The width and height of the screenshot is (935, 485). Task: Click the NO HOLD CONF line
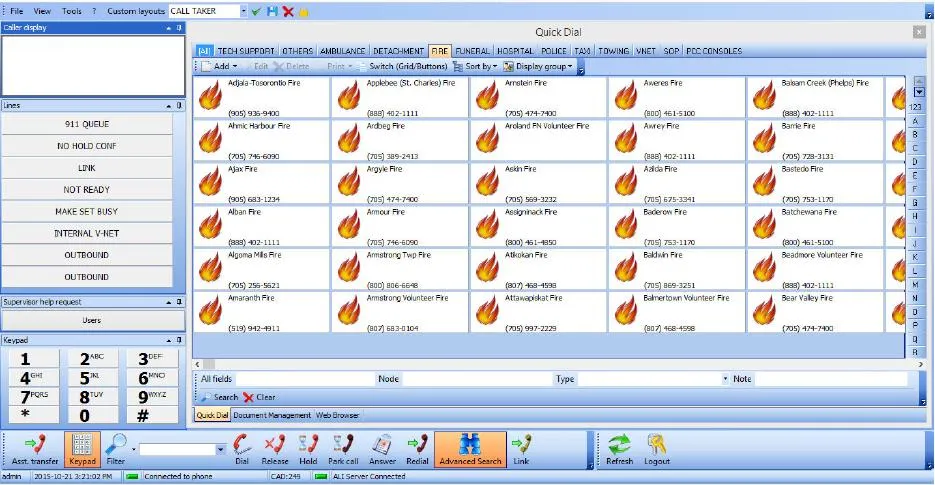87,146
